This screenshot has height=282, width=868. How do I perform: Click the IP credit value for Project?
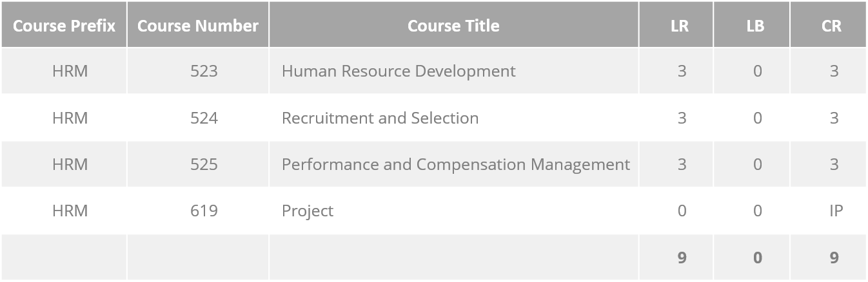(x=836, y=211)
